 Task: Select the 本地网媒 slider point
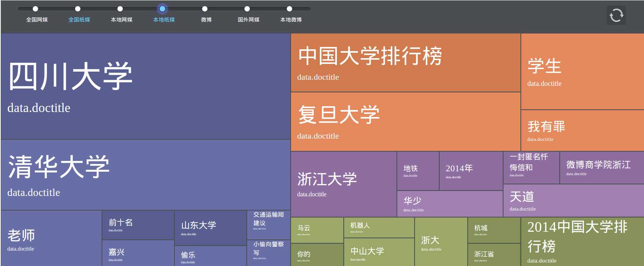pyautogui.click(x=120, y=9)
